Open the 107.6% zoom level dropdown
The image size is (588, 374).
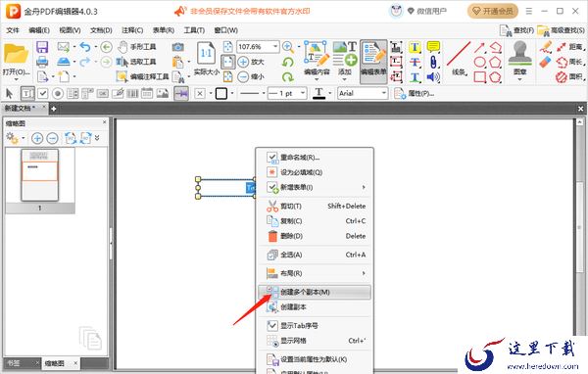[x=275, y=47]
